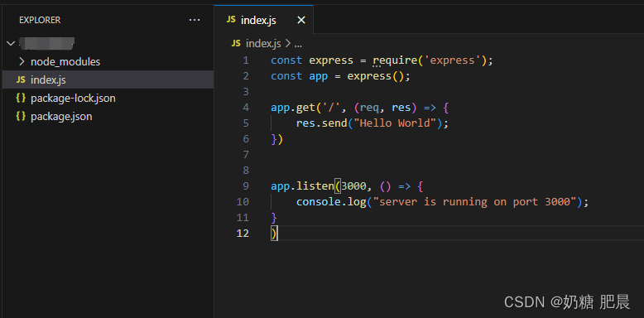644x318 pixels.
Task: Collapse the root project folder chevron
Action: coord(11,43)
